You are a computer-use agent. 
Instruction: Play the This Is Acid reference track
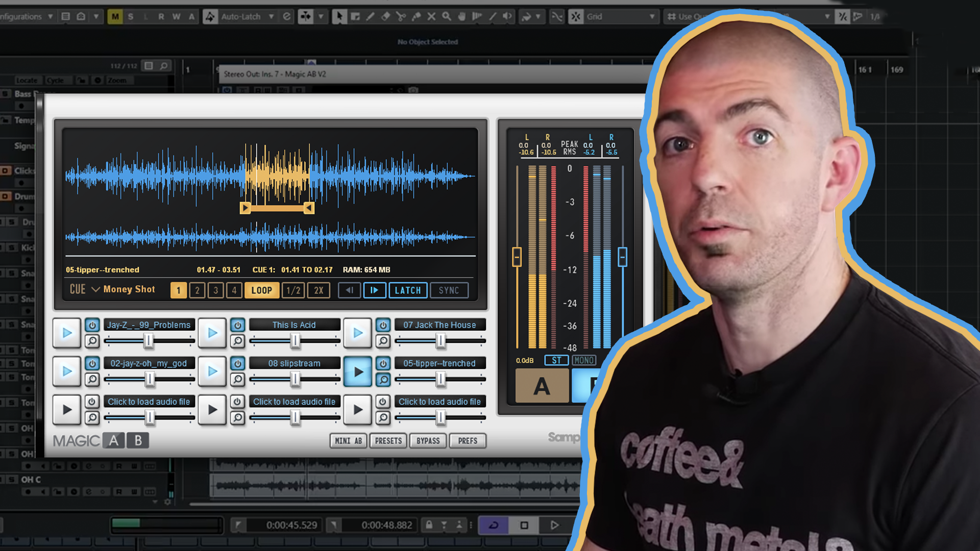212,333
